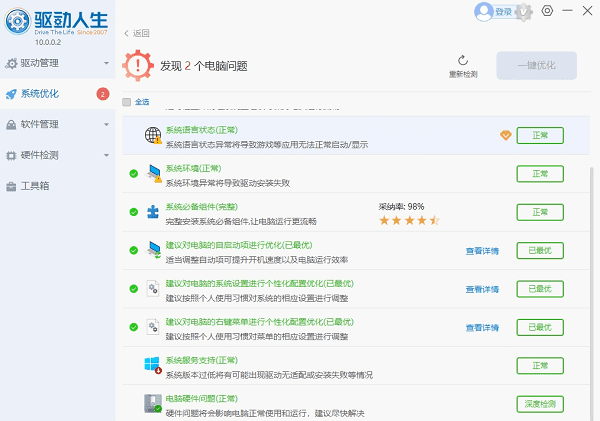The height and width of the screenshot is (421, 600).
Task: Toggle green check for 系统必备组件 row
Action: click(x=134, y=212)
